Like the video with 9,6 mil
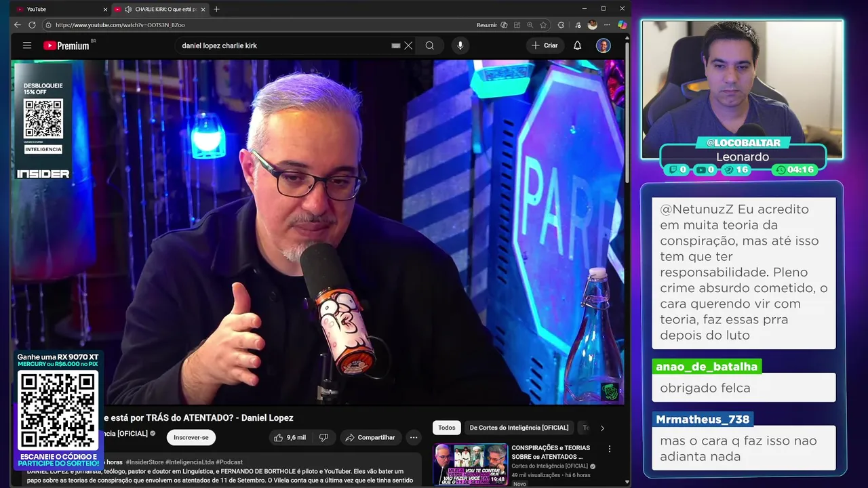Screen dimensions: 868x488 coord(290,438)
